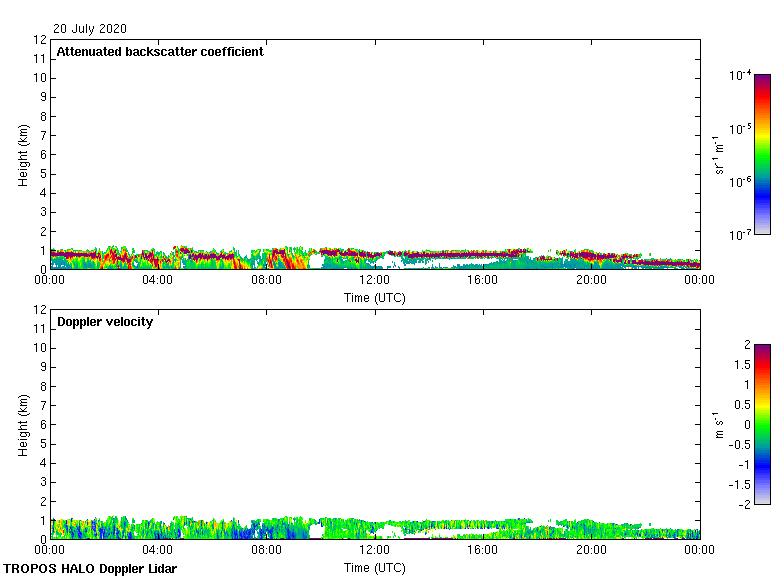The width and height of the screenshot is (780, 580).
Task: Click the 10⁻⁷ label on backscatter color scale
Action: coord(740,235)
